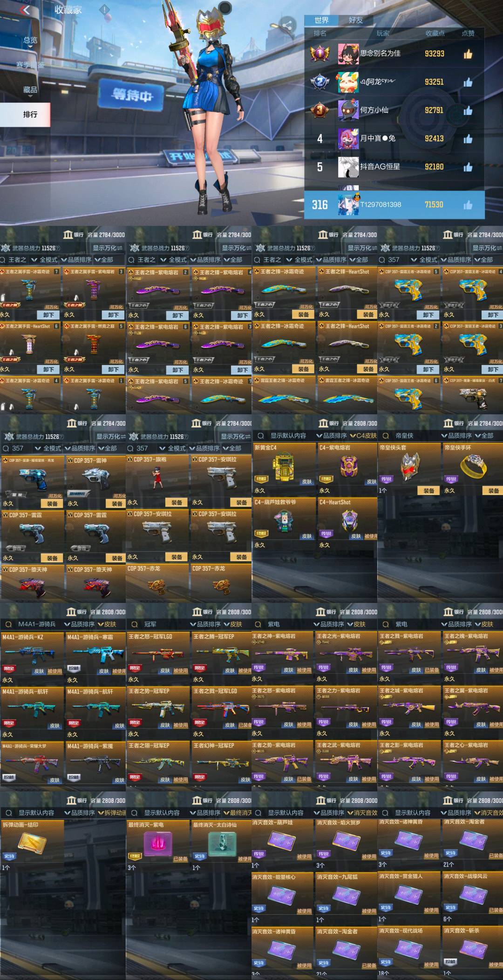The width and height of the screenshot is (503, 980).
Task: Select the 最终消灭-紫电 effect icon
Action: pos(158,843)
